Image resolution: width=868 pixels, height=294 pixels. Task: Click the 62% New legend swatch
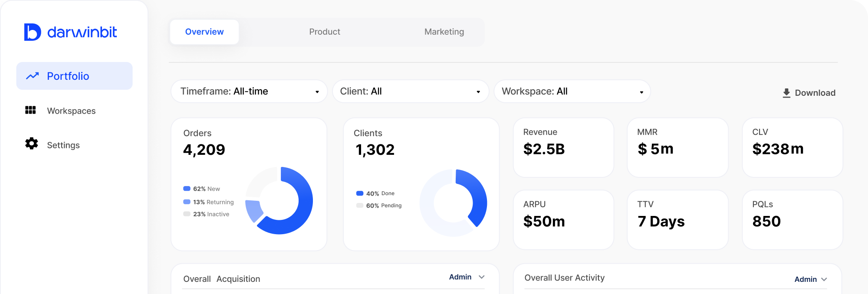(187, 189)
